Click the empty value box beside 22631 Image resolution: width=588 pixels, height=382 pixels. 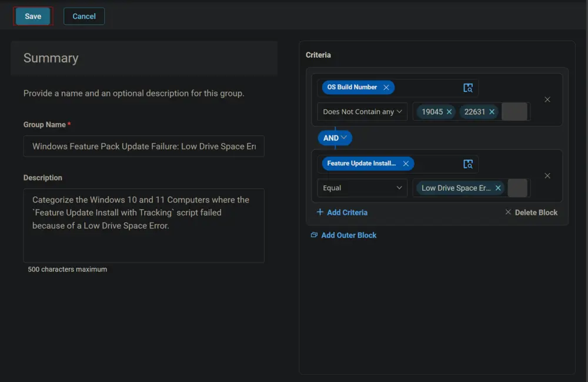tap(514, 112)
